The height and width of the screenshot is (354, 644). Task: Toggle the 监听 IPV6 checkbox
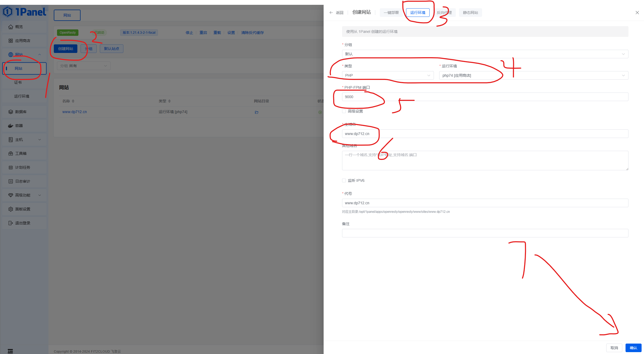[x=344, y=180]
